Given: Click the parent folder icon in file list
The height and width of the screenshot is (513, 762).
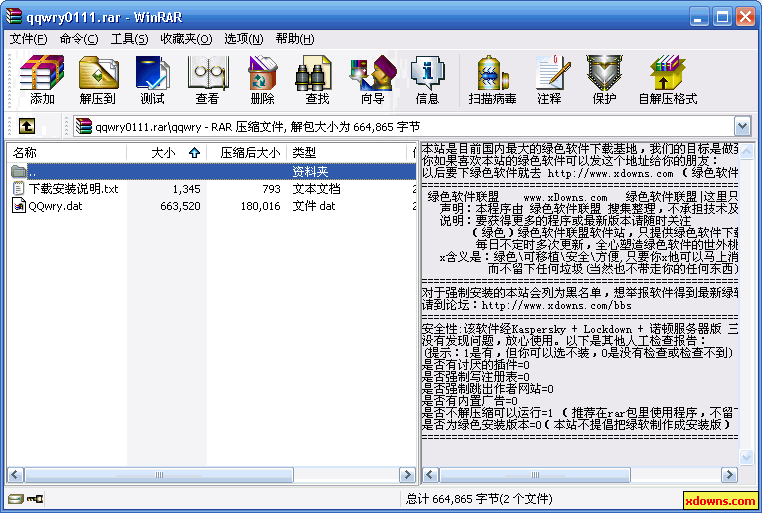Looking at the screenshot, I should point(18,171).
